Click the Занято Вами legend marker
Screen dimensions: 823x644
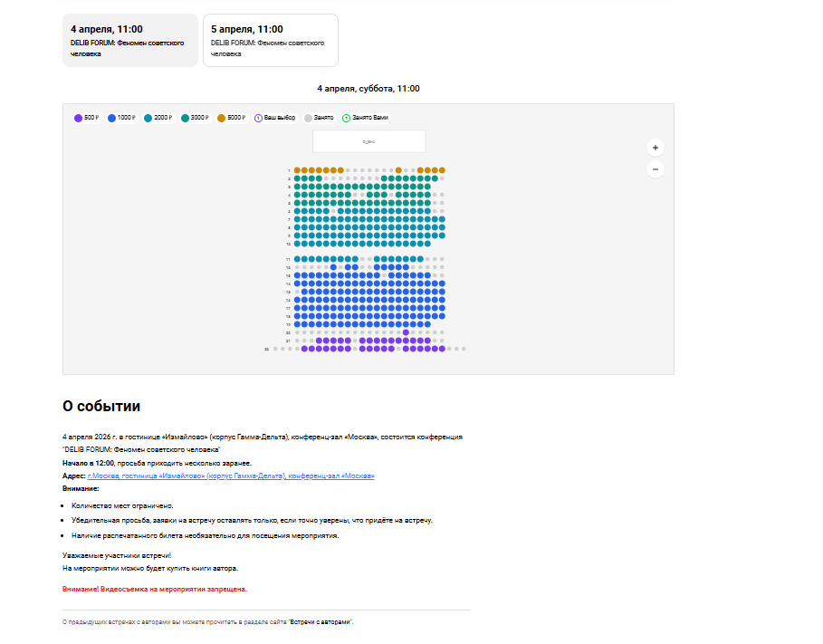click(347, 118)
